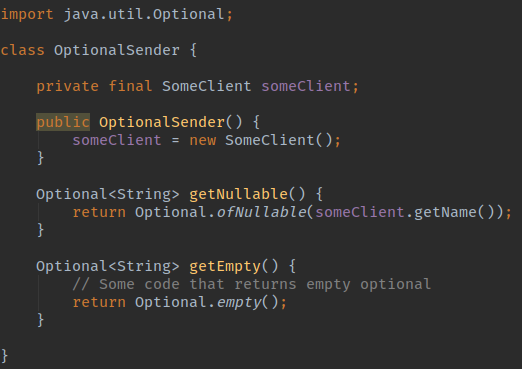Click the OptionalSender constructor name
Screen dimensions: 522x369
point(162,122)
